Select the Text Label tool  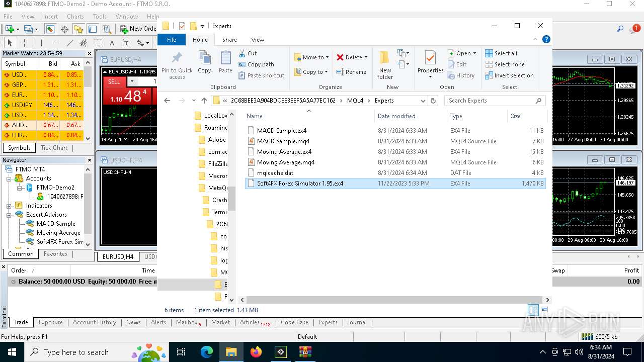click(x=125, y=43)
